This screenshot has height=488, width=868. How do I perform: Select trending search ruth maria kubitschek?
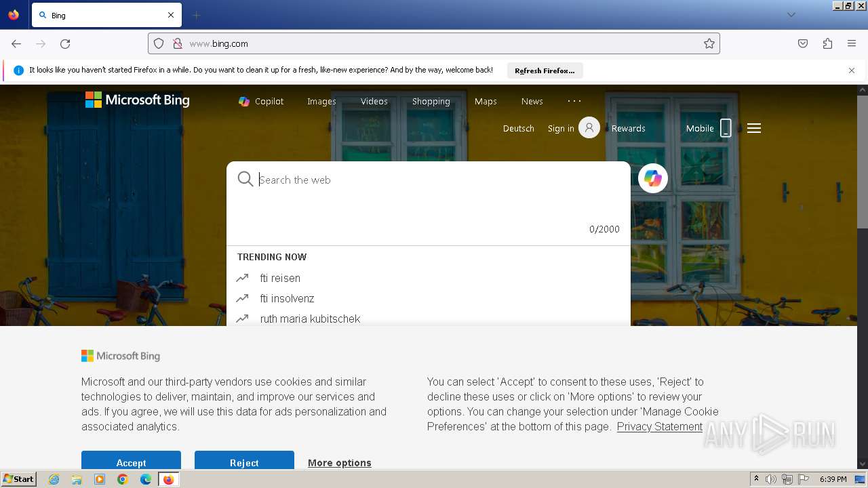point(311,319)
